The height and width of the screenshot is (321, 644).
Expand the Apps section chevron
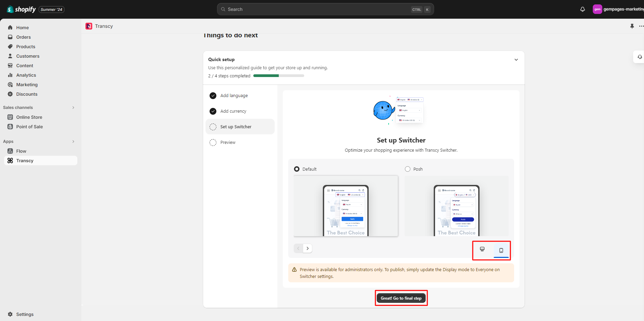click(x=73, y=141)
